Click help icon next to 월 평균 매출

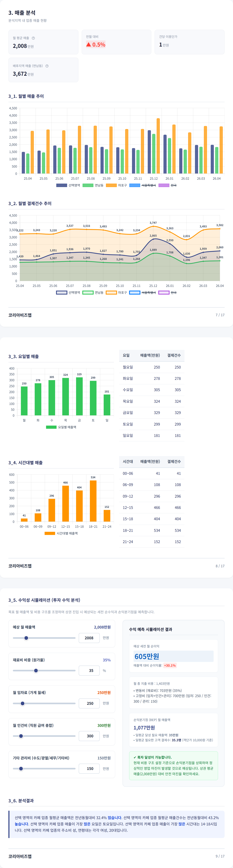[x=33, y=38]
